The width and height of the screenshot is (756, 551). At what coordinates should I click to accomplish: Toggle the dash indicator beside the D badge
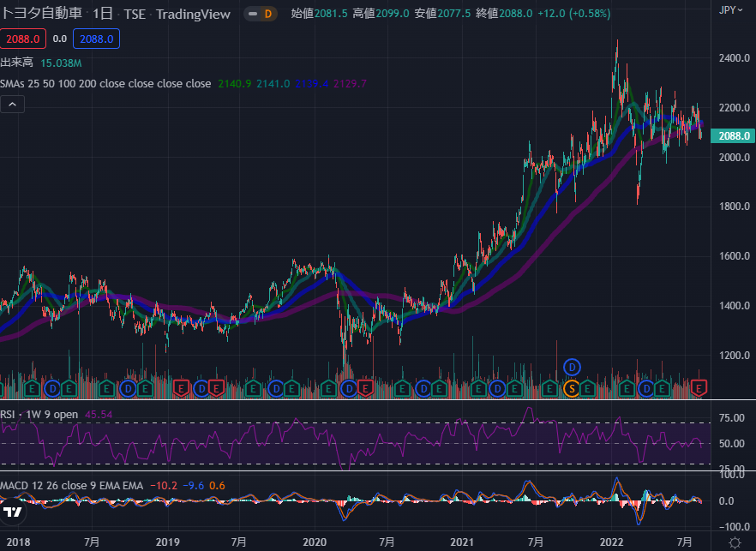point(253,14)
